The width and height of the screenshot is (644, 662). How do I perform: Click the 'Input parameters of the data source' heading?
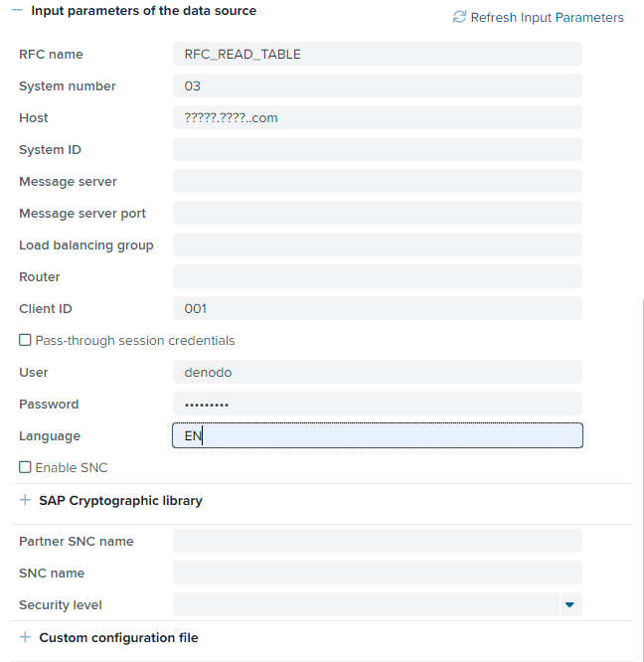[143, 11]
